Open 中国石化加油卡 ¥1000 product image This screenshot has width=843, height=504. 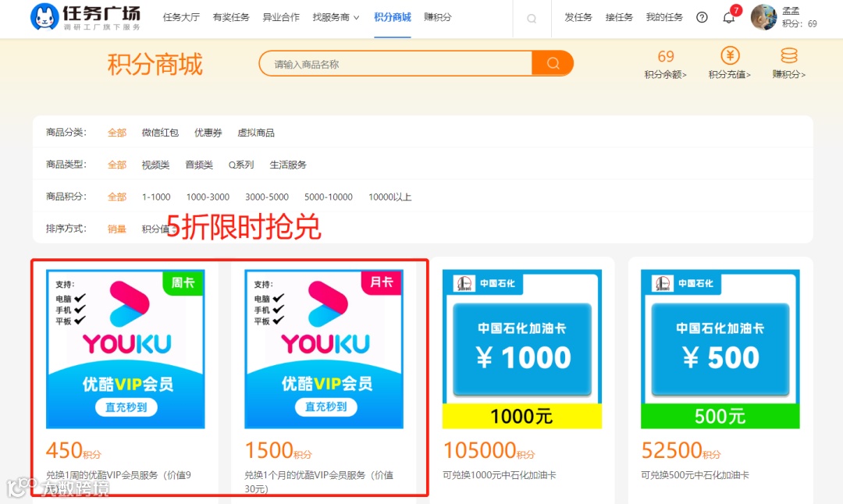tap(522, 349)
